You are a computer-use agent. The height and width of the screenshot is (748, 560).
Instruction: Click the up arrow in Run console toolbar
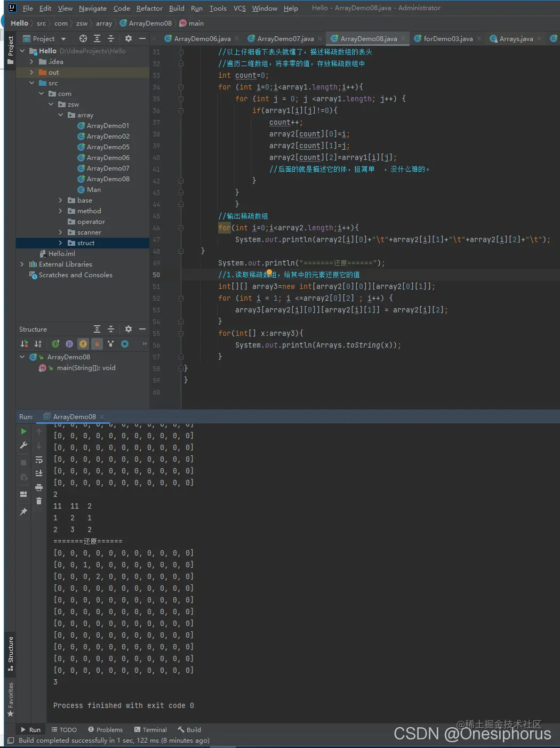(39, 431)
